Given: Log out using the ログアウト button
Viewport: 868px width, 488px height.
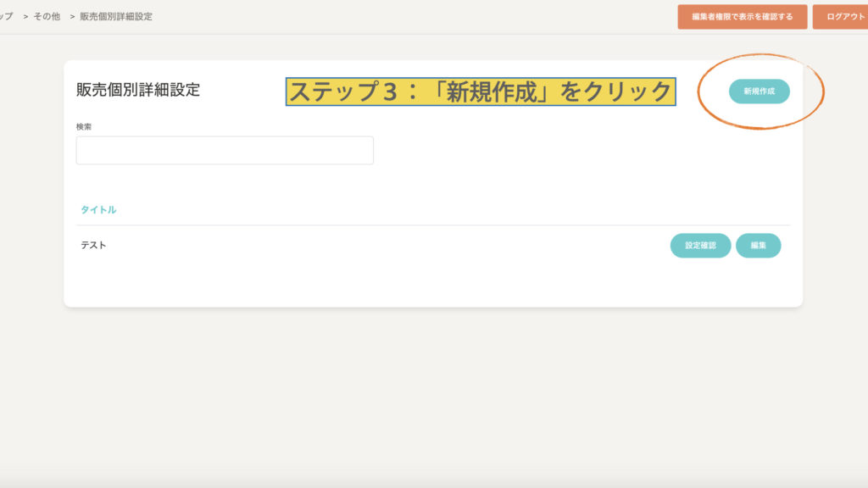Looking at the screenshot, I should pos(841,17).
